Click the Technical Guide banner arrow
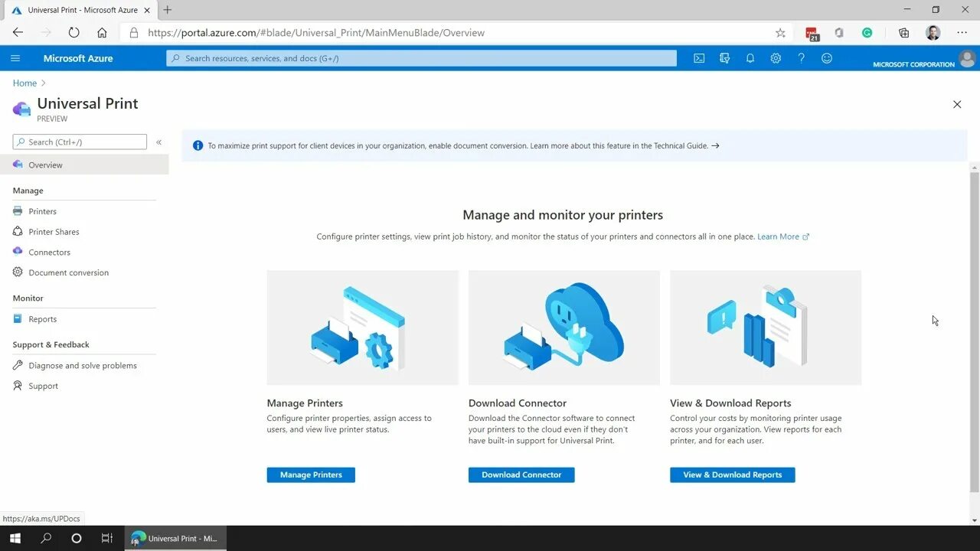980x551 pixels. pyautogui.click(x=715, y=145)
